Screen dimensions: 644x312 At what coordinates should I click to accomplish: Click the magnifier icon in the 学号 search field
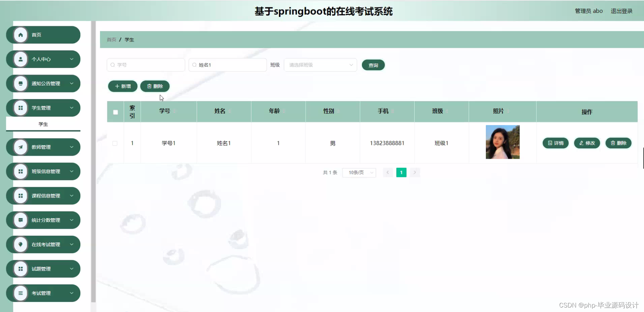pos(112,65)
